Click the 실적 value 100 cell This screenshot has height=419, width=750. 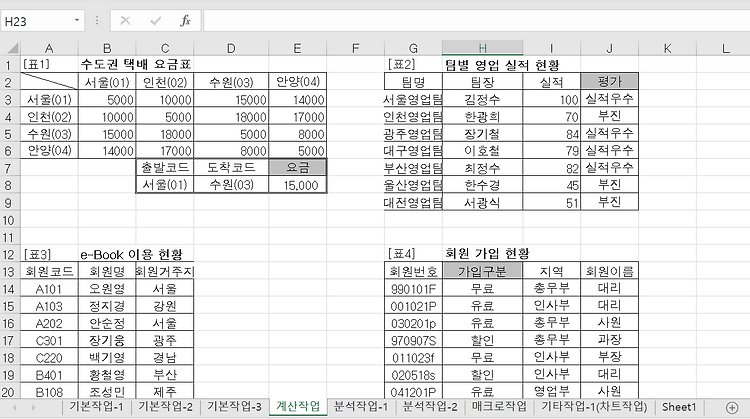(551, 99)
